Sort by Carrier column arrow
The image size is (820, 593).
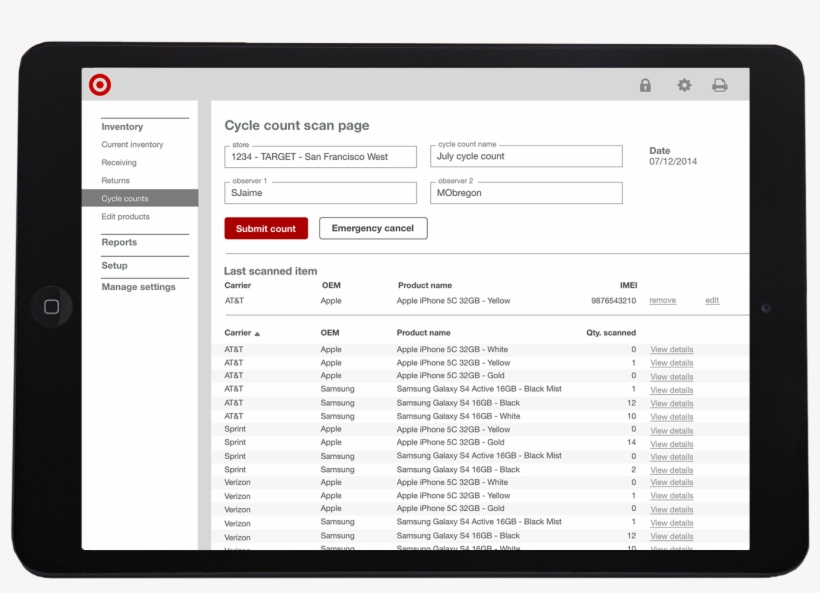[x=257, y=333]
